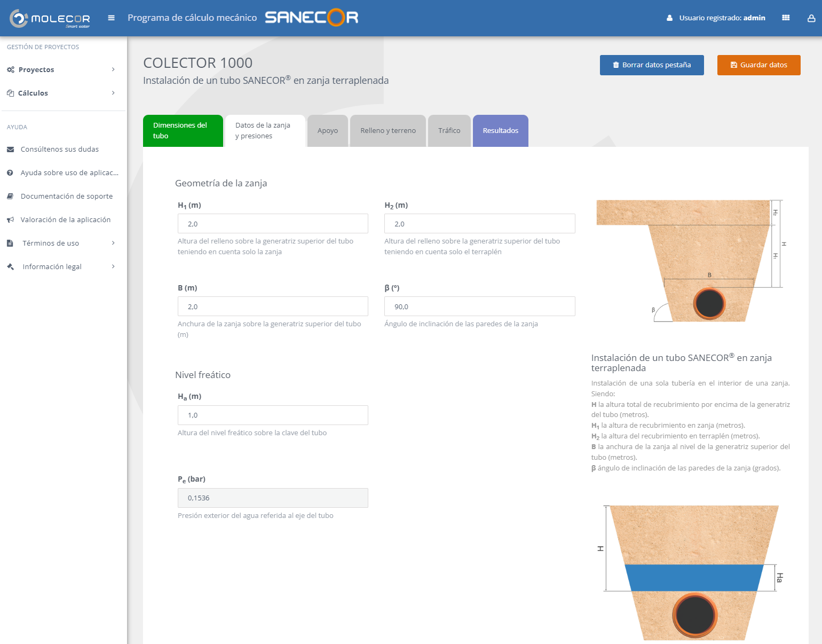
Task: Click the Nivel freático heading
Action: pyautogui.click(x=203, y=375)
